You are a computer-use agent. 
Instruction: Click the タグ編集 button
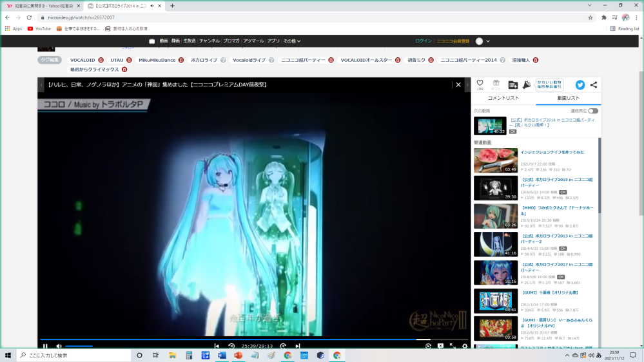50,60
